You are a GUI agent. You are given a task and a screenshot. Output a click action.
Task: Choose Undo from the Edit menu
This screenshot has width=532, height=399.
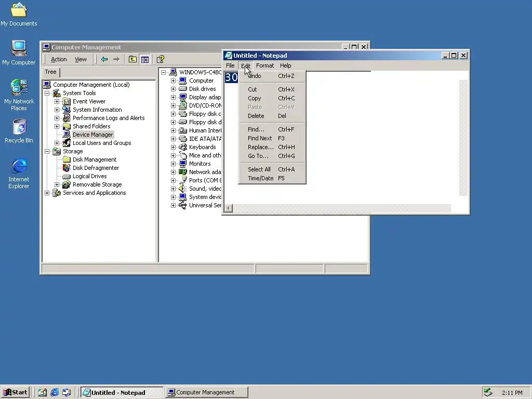pos(272,76)
